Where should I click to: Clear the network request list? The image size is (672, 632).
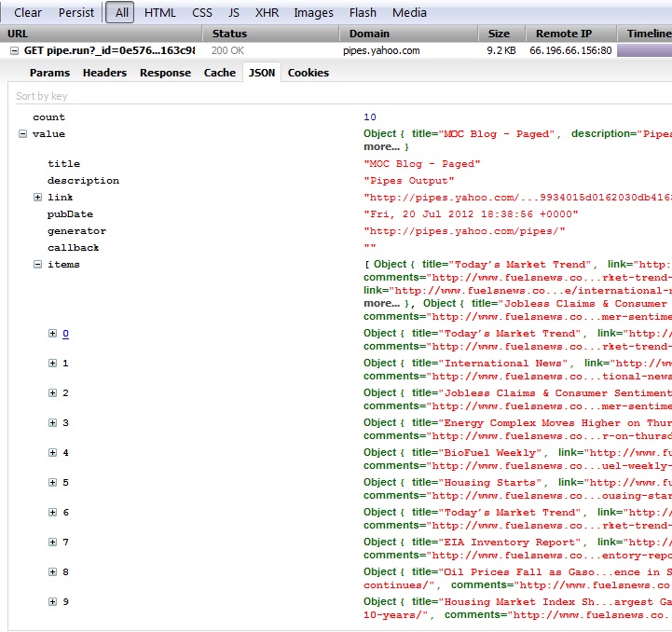pyautogui.click(x=28, y=13)
